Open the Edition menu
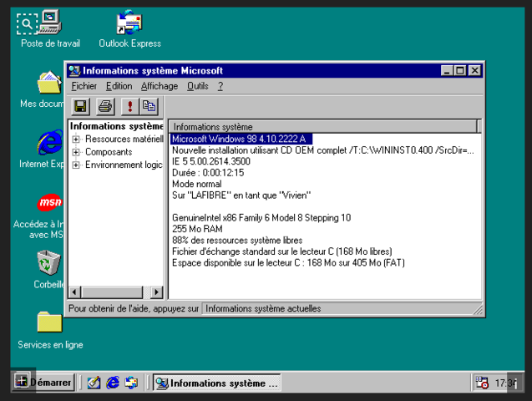532x401 pixels. pyautogui.click(x=119, y=86)
